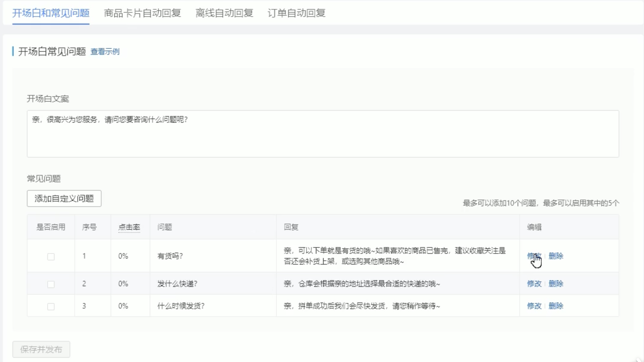Click 0% click rate in row 2
Screen dimensions: 644x362
123,284
